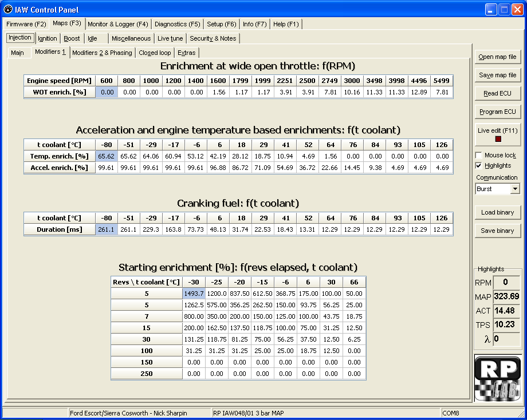Click the status bar entry RP IAW048/01 3 bar MAP
The width and height of the screenshot is (527, 420).
click(249, 413)
